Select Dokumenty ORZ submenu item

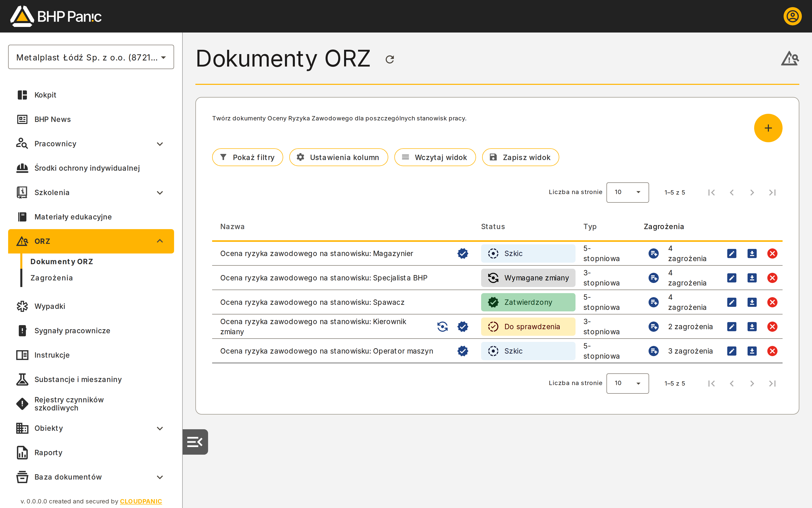(61, 261)
